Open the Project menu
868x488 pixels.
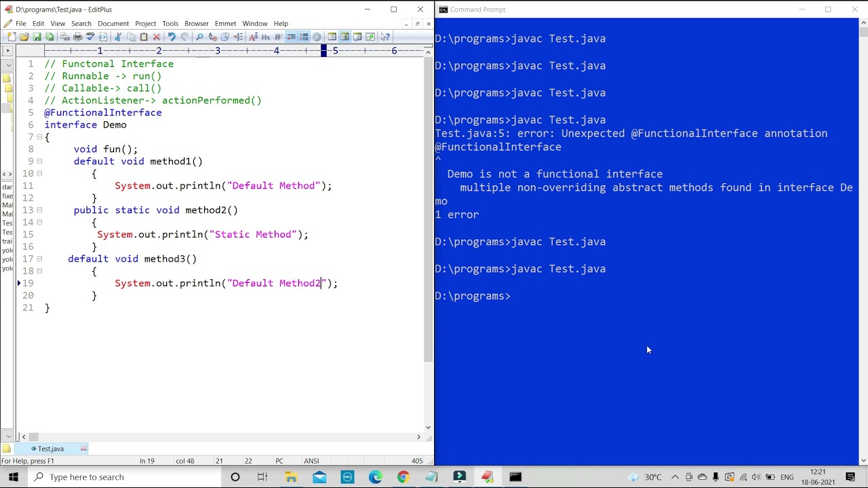(x=145, y=24)
